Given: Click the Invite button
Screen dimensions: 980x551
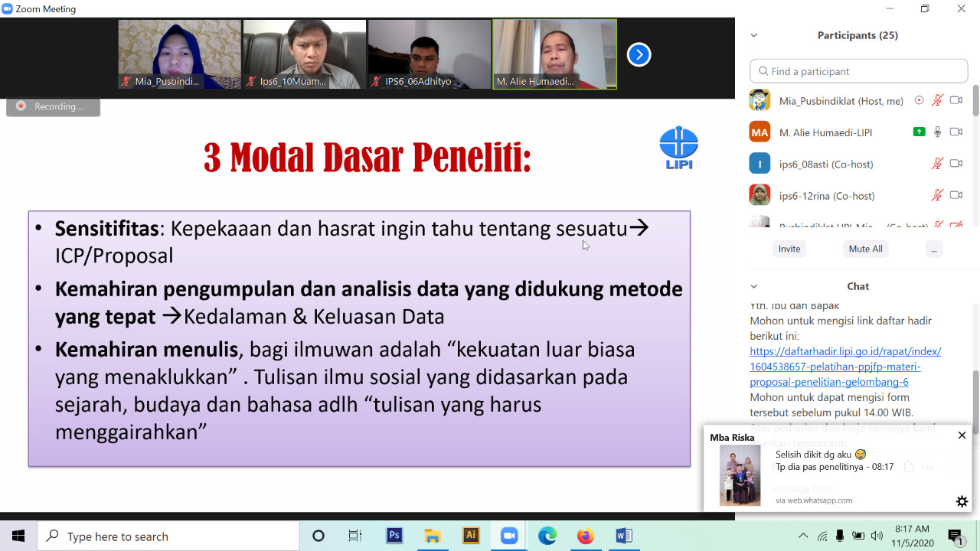Looking at the screenshot, I should pos(789,249).
